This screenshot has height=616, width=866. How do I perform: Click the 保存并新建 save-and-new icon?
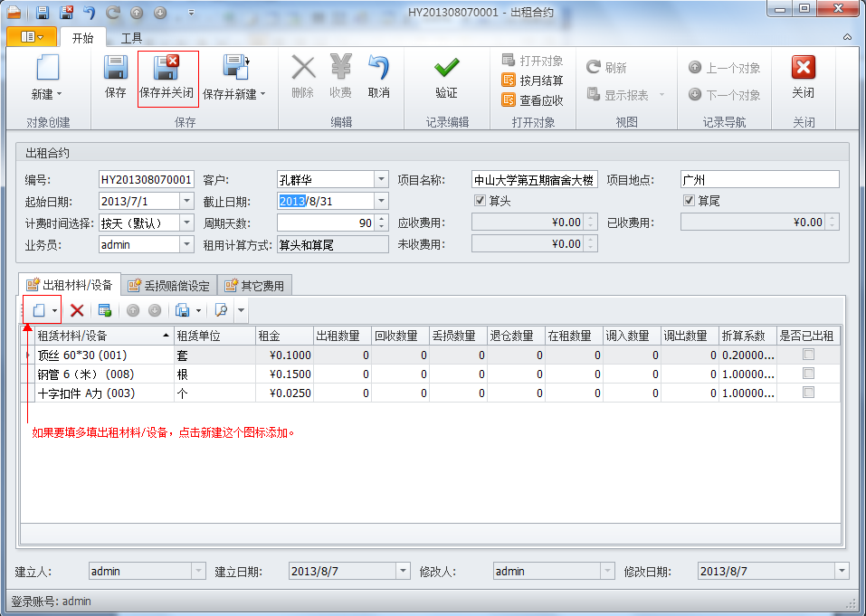(x=236, y=68)
